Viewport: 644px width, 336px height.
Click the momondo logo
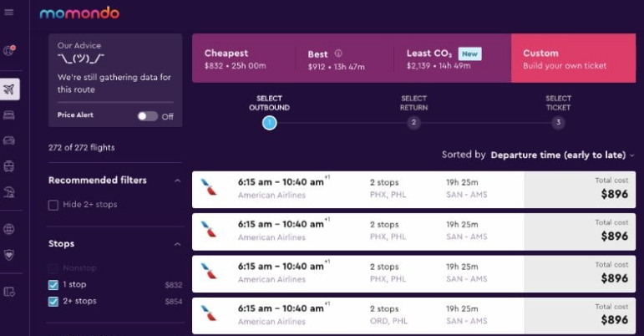(x=79, y=13)
